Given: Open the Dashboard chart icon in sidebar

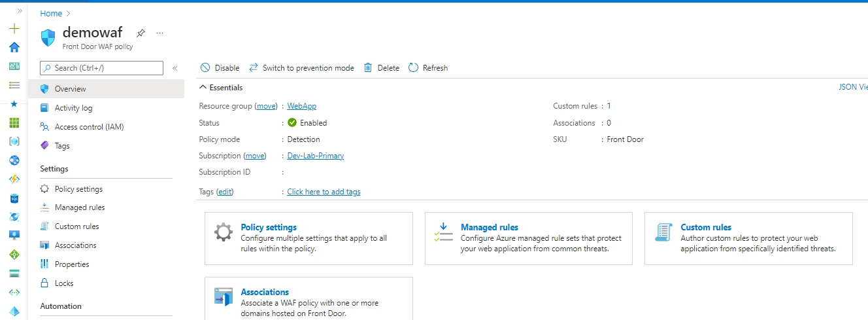Looking at the screenshot, I should [14, 66].
